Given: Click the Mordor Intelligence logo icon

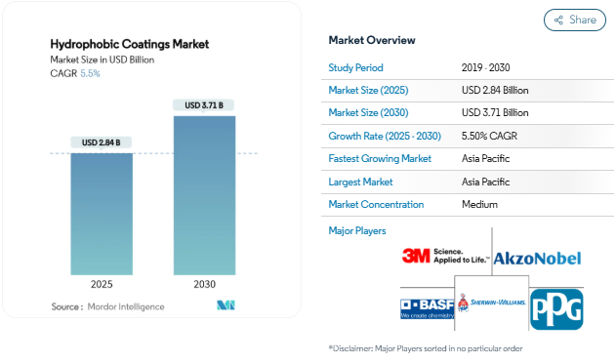Looking at the screenshot, I should coord(226,305).
